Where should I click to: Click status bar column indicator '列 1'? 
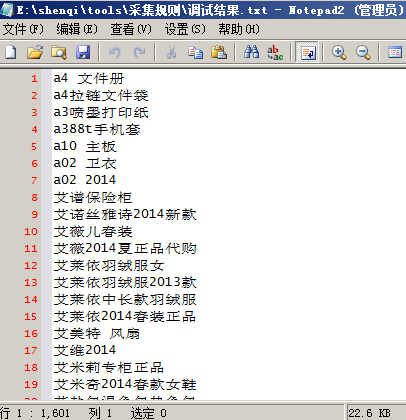100,413
